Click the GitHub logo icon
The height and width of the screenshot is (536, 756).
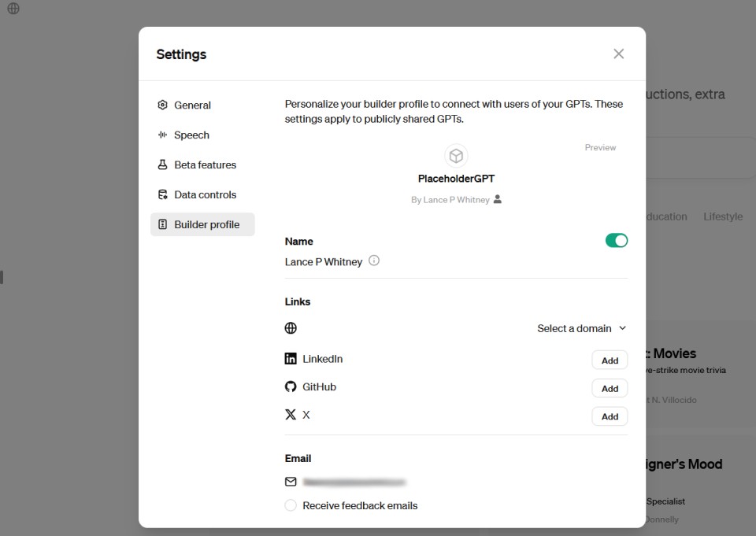(x=291, y=387)
